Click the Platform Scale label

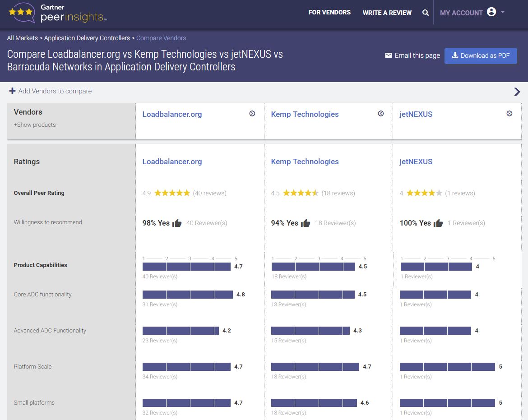click(x=32, y=366)
